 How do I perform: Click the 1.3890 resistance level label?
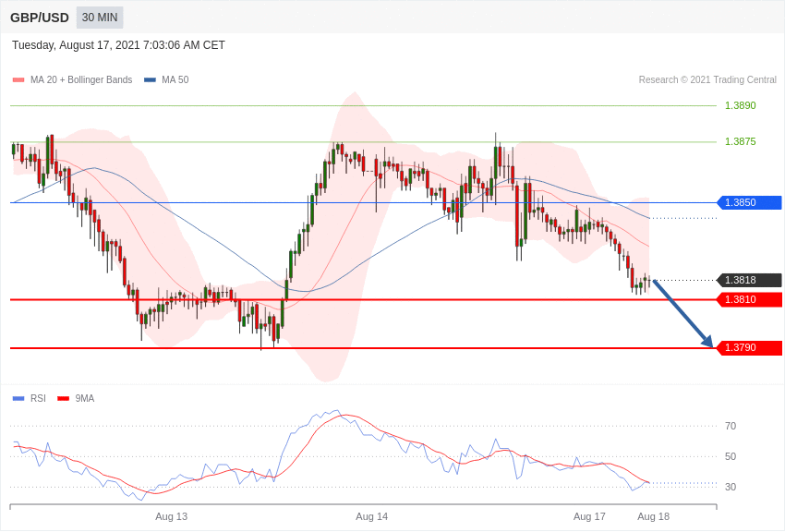pos(741,105)
